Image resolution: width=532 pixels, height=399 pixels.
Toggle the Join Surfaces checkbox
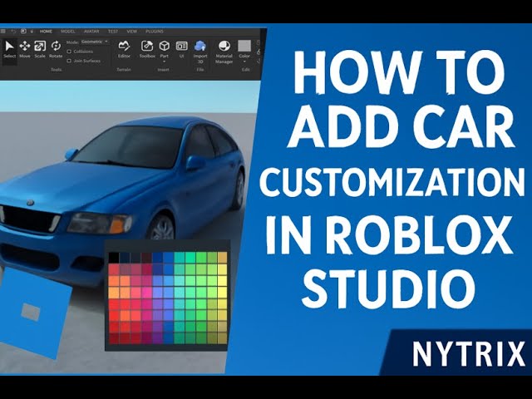tap(69, 61)
